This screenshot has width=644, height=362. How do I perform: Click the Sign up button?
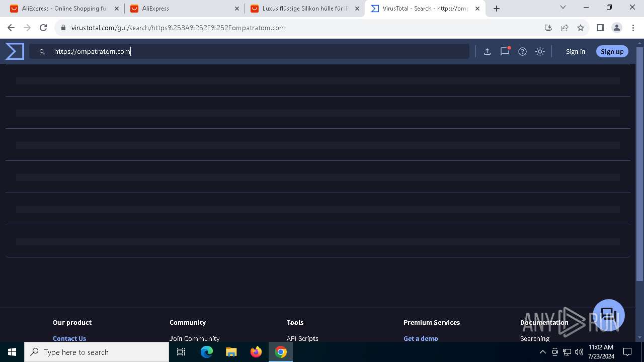[x=612, y=51]
